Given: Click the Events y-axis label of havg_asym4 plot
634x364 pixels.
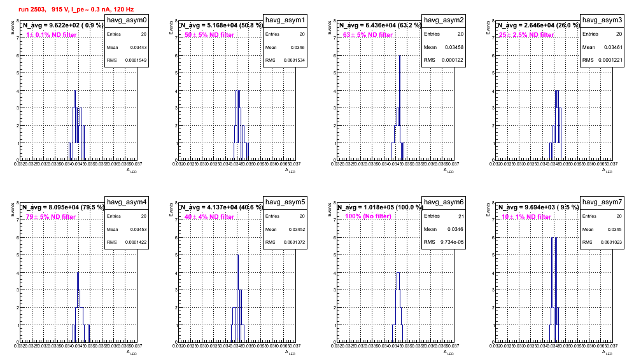Looking at the screenshot, I should [x=13, y=209].
